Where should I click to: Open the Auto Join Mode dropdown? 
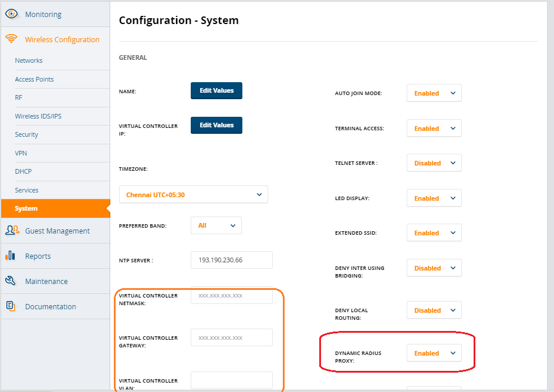tap(434, 93)
